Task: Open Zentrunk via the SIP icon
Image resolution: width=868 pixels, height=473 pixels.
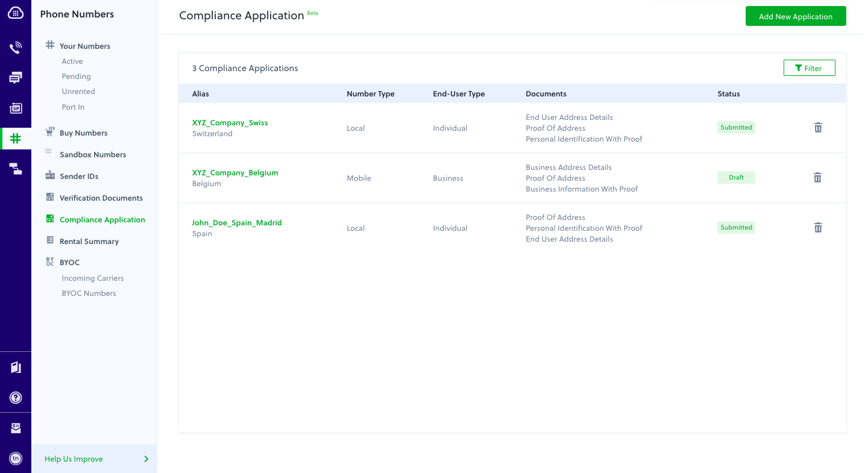Action: click(15, 108)
